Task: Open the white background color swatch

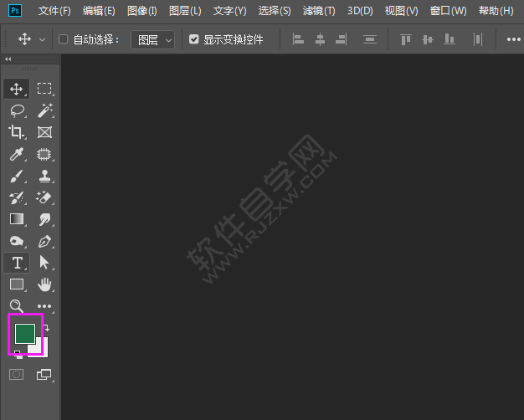Action: 43,350
